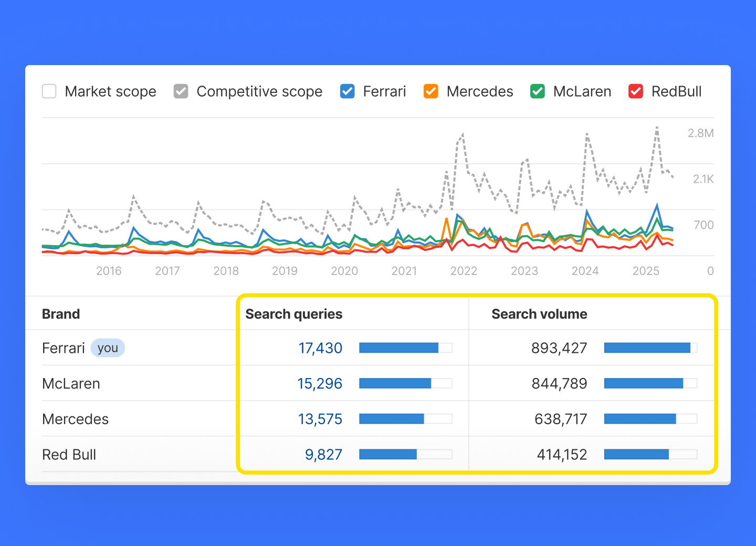Disable the Competitive scope checkbox

pyautogui.click(x=181, y=91)
